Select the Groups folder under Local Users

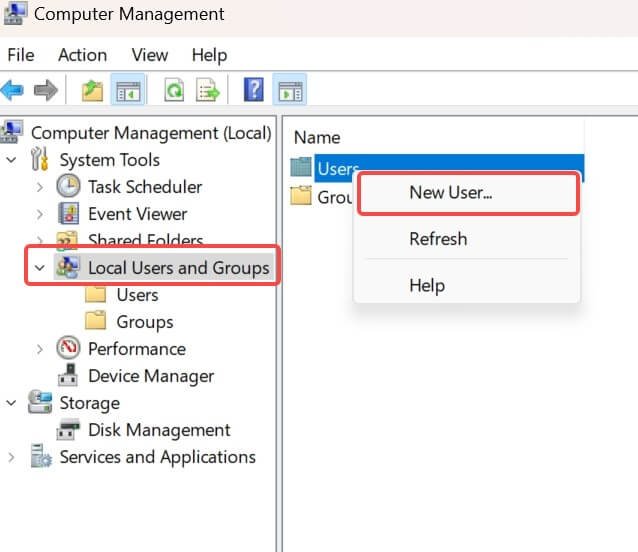click(144, 322)
